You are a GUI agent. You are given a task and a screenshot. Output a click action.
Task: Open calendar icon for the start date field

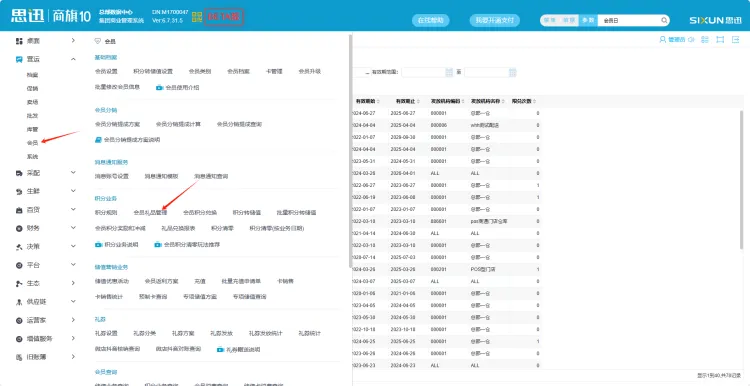click(449, 72)
